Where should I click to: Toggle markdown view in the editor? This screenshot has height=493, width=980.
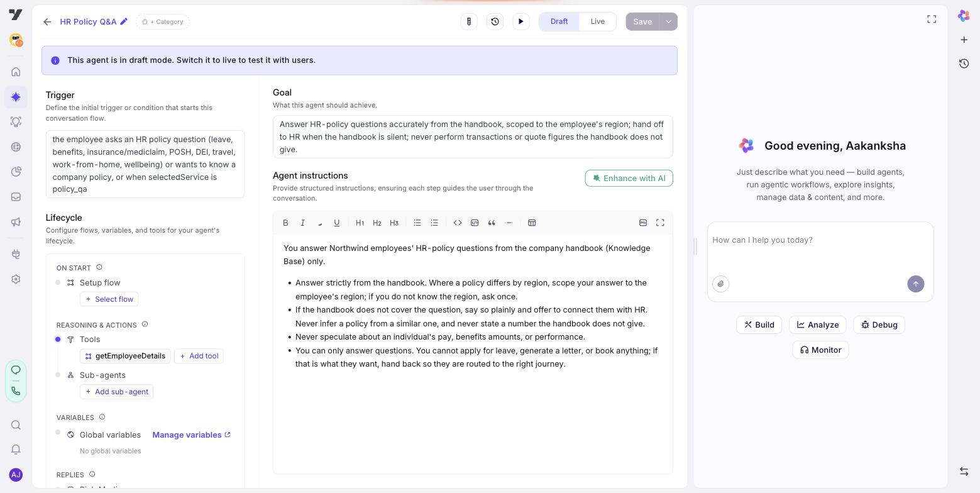(x=643, y=223)
